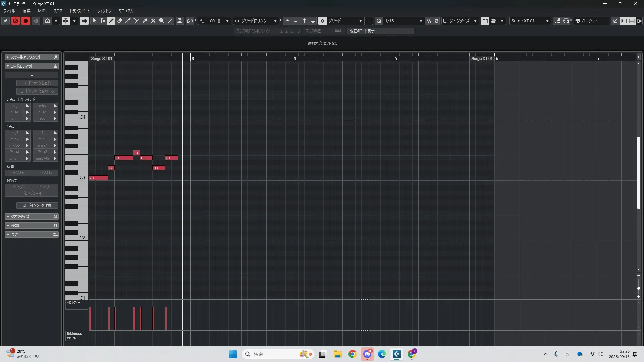The height and width of the screenshot is (362, 644).
Task: Open the quantize preset 1/16 dropdown
Action: 421,21
